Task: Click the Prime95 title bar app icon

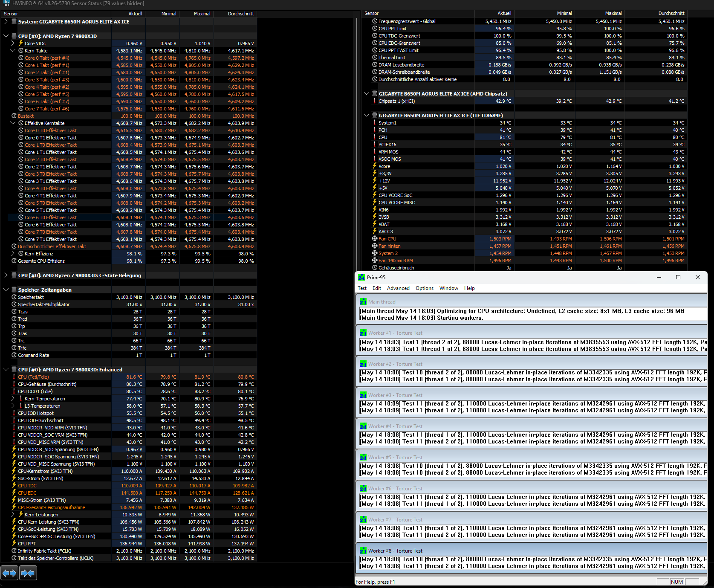Action: (x=361, y=277)
